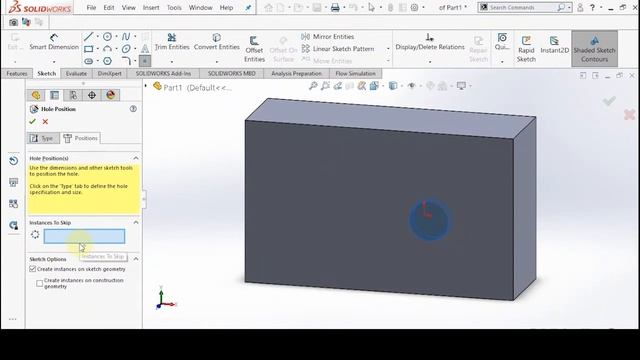Image resolution: width=640 pixels, height=360 pixels.
Task: Select the sketch Text tool
Action: (145, 49)
